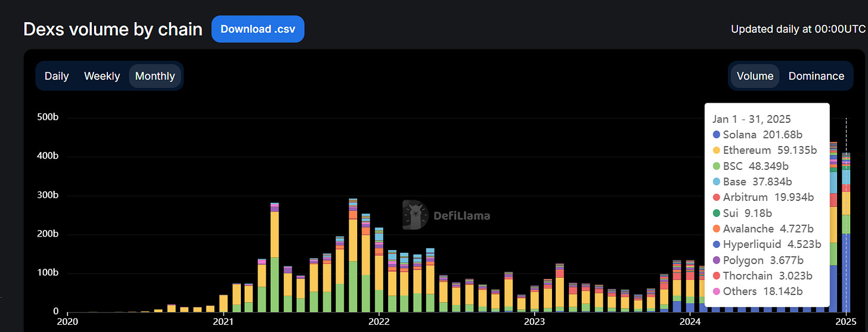Click the 2025 x-axis label

847,322
